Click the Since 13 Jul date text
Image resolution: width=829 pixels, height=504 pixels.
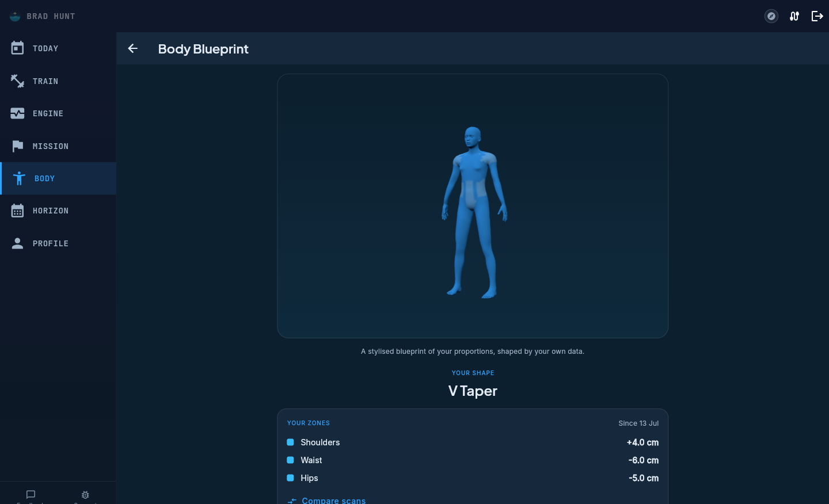pyautogui.click(x=638, y=423)
